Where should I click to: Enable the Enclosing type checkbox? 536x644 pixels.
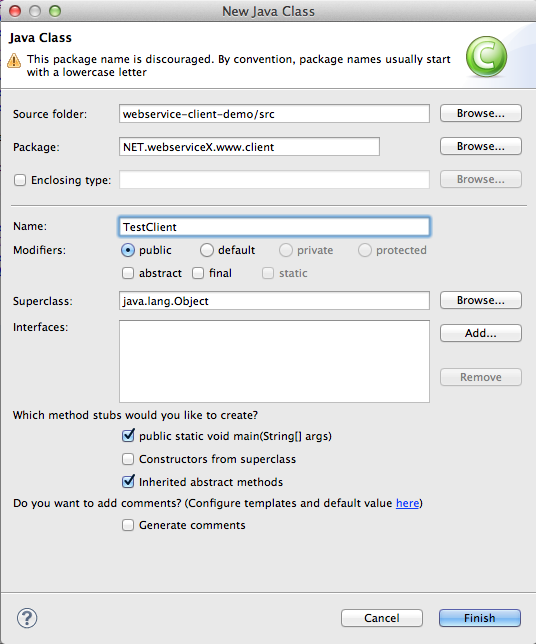(x=20, y=180)
